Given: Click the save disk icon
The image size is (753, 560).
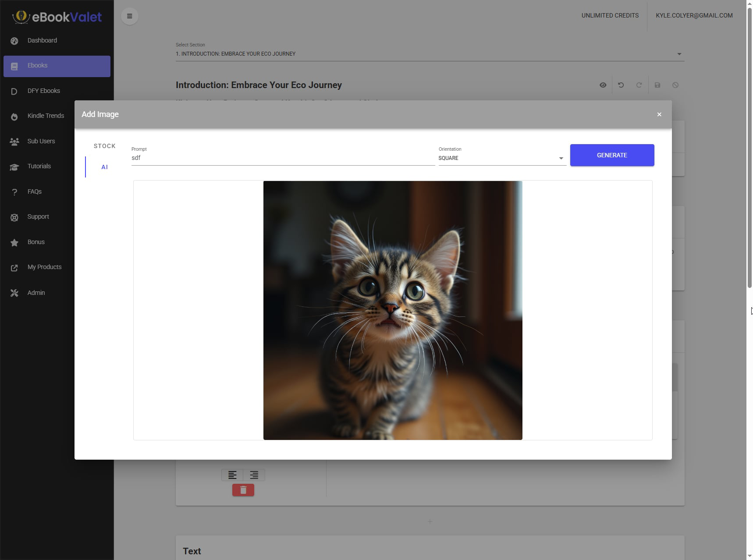Looking at the screenshot, I should (x=657, y=85).
